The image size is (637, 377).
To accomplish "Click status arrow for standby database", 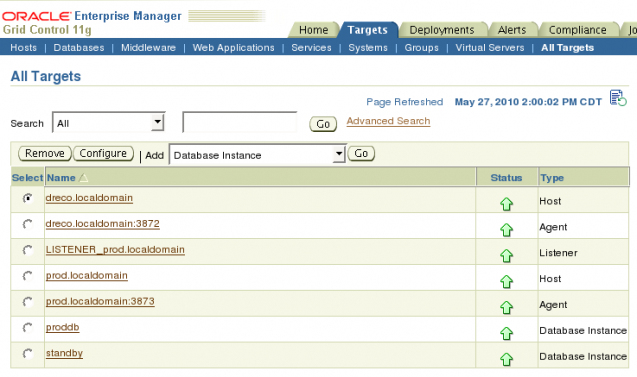I will 507,359.
